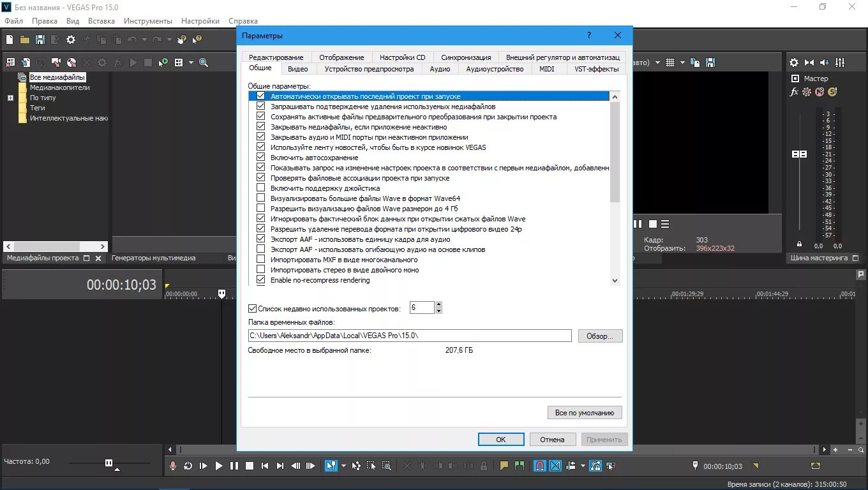Viewport: 868px width, 490px height.
Task: Open the 'Инструменты' menu
Action: pyautogui.click(x=148, y=21)
